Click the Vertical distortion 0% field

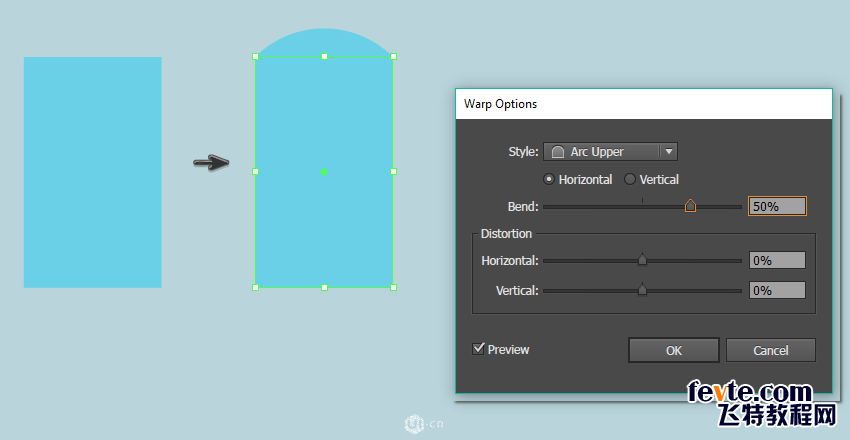pos(777,290)
